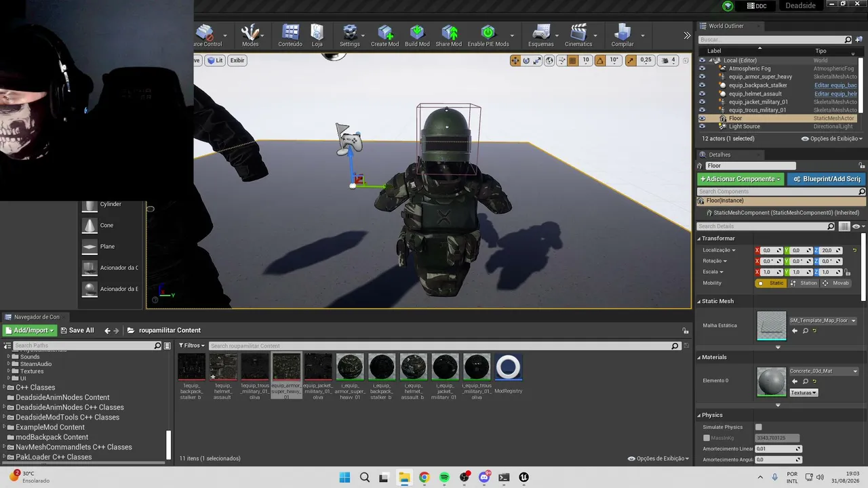The width and height of the screenshot is (868, 488).
Task: Toggle visibility of equip_backpack_stalker actor
Action: pos(702,85)
